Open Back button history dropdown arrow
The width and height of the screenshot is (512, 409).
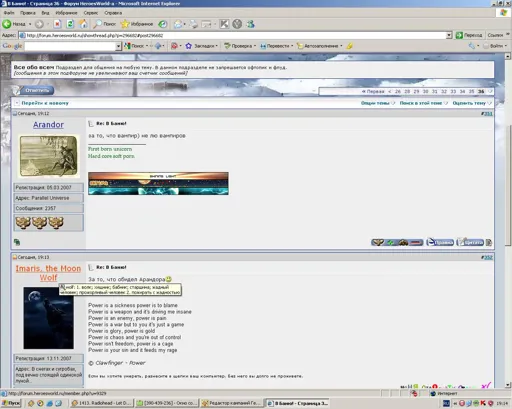tap(30, 24)
